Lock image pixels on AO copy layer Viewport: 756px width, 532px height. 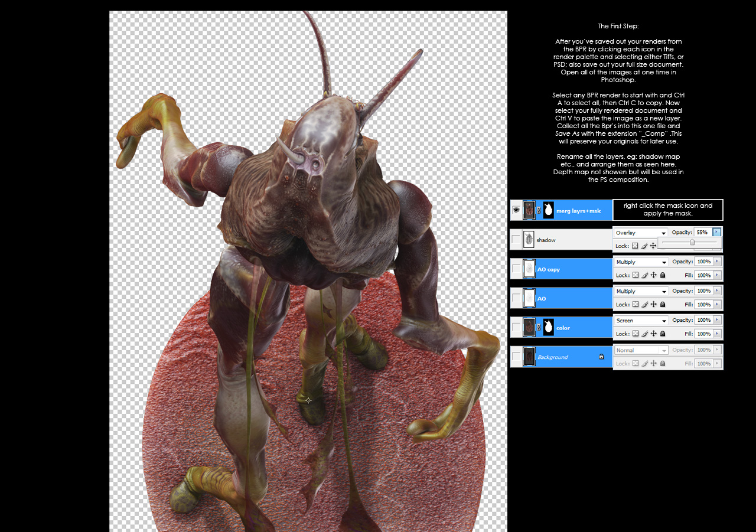tap(644, 275)
